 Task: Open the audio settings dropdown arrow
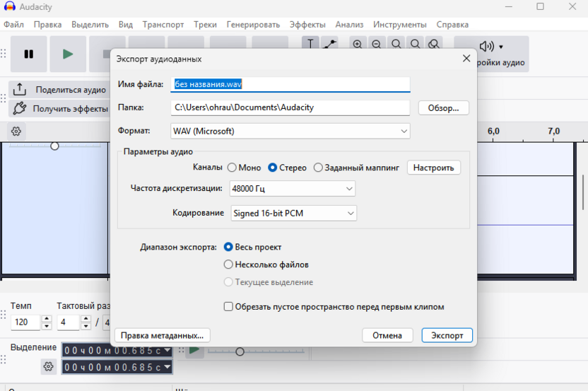501,47
